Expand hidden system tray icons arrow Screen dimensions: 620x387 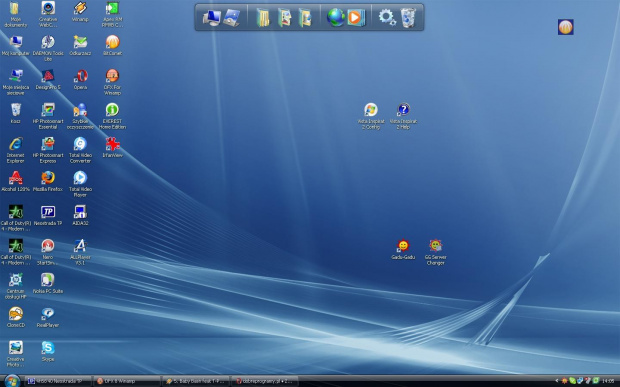[557, 381]
